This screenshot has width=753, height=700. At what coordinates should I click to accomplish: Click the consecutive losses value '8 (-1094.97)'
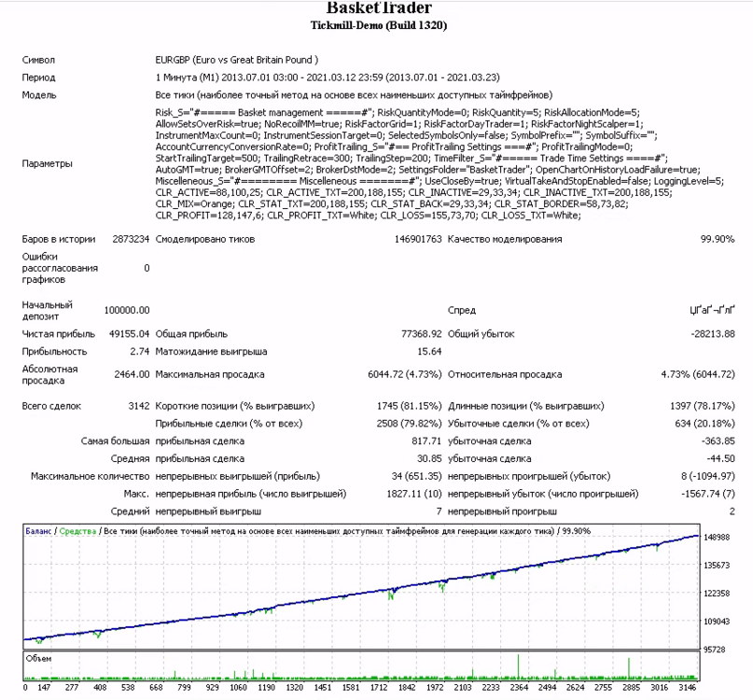tap(708, 476)
